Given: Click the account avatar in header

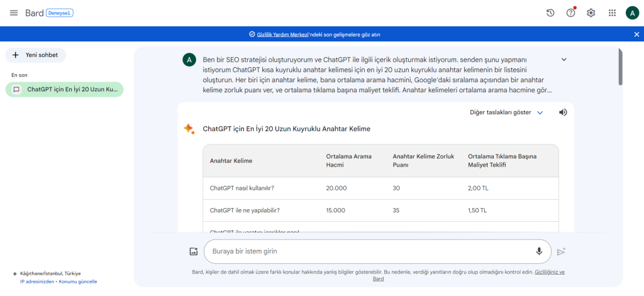Looking at the screenshot, I should 632,13.
